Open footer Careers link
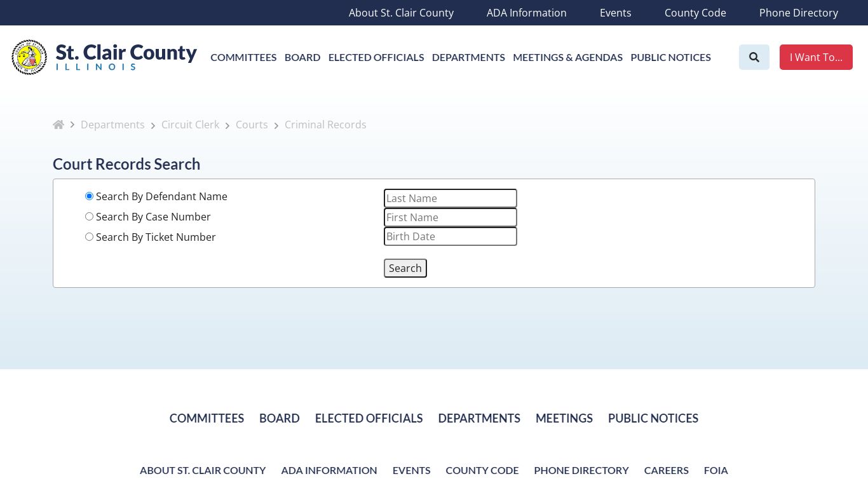868x488 pixels. (667, 470)
